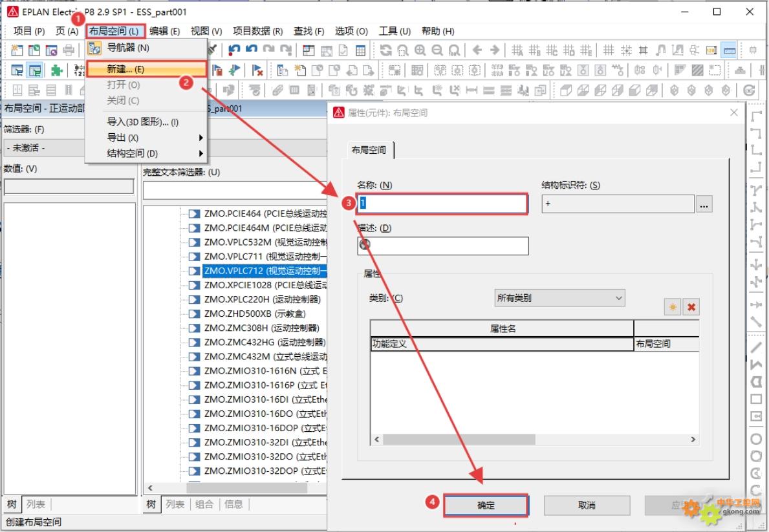Select Grid D in the toolbar
The width and height of the screenshot is (769, 532).
[569, 50]
